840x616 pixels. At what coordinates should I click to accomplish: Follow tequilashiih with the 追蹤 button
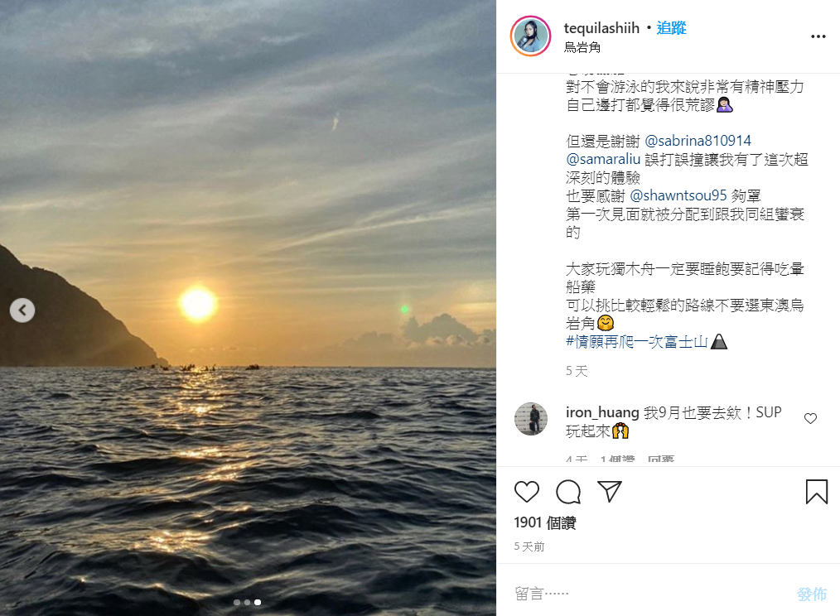(x=671, y=28)
